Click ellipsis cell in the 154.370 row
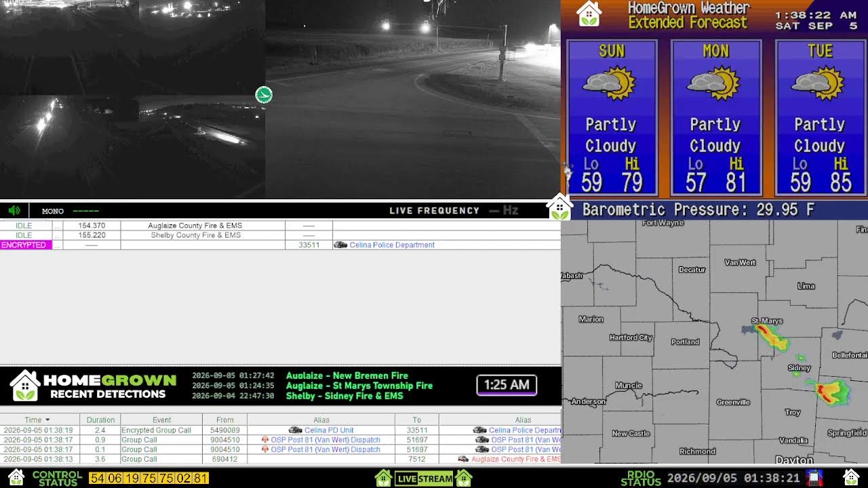This screenshot has height=488, width=868. [x=58, y=226]
